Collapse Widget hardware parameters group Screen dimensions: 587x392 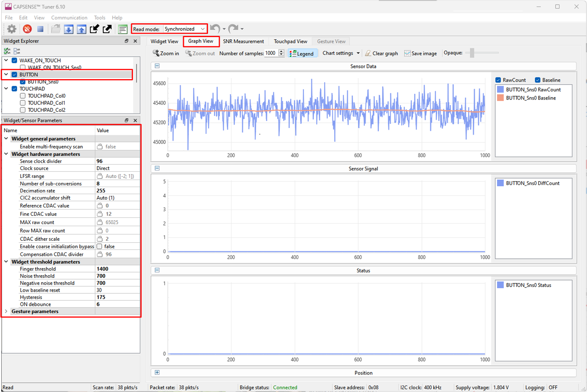pyautogui.click(x=6, y=154)
